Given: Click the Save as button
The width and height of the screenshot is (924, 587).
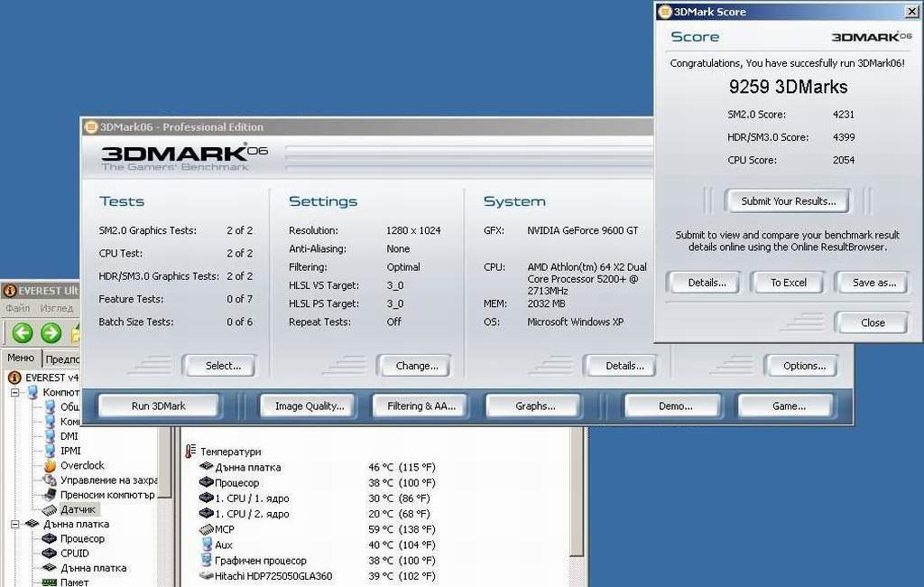Looking at the screenshot, I should tap(873, 283).
